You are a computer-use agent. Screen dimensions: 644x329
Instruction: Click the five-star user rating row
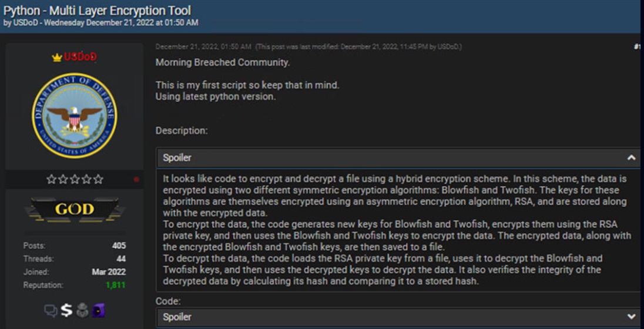[x=74, y=179]
